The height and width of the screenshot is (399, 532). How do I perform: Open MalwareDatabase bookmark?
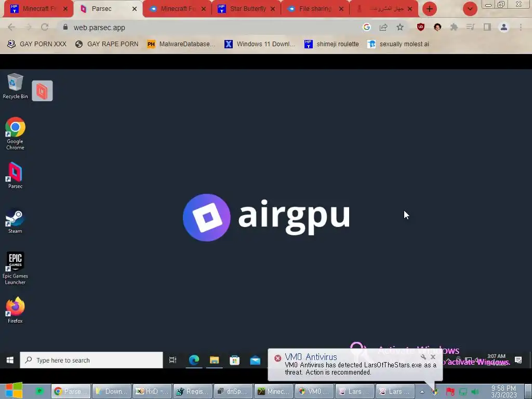[x=181, y=44]
